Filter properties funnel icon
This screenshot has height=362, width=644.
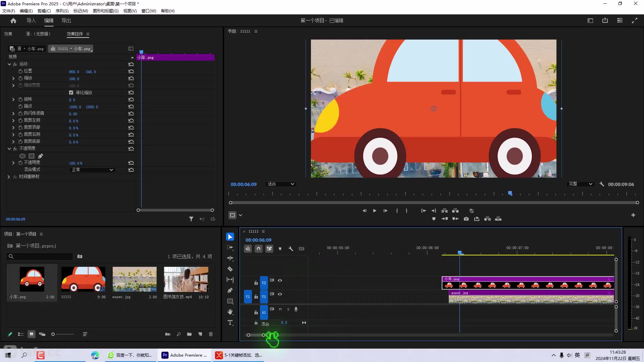[x=191, y=219]
